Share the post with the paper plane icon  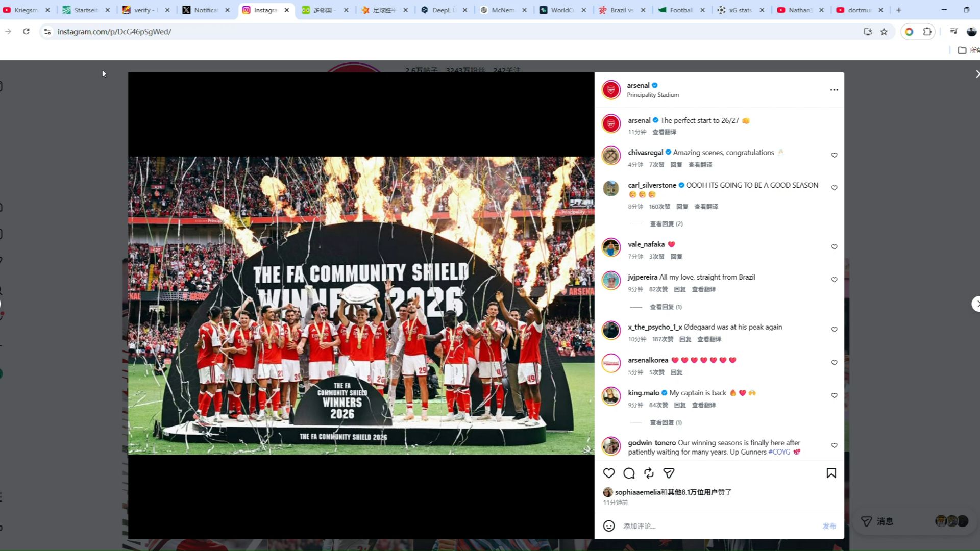(669, 473)
